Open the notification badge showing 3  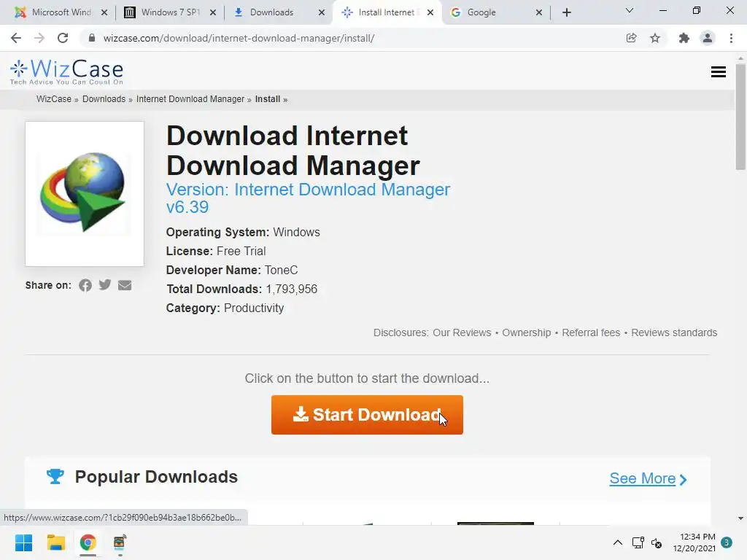pos(727,542)
